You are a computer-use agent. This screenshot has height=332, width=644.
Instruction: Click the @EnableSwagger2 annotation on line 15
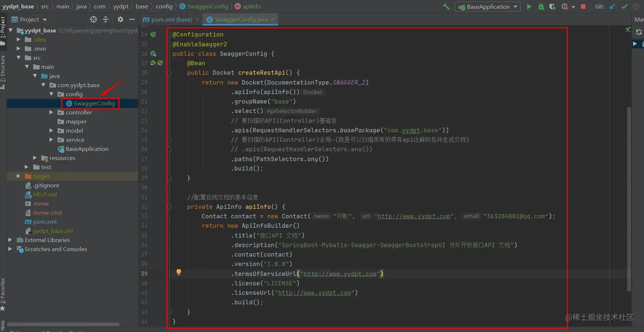[200, 44]
